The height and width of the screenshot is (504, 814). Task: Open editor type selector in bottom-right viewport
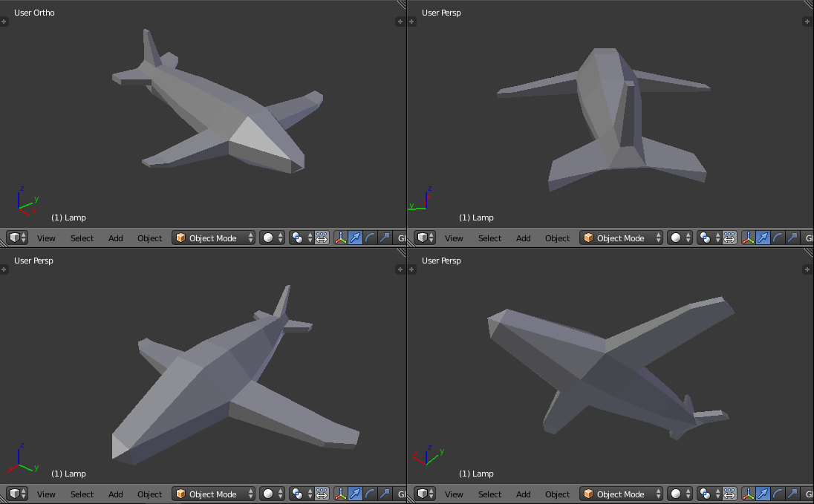click(425, 494)
